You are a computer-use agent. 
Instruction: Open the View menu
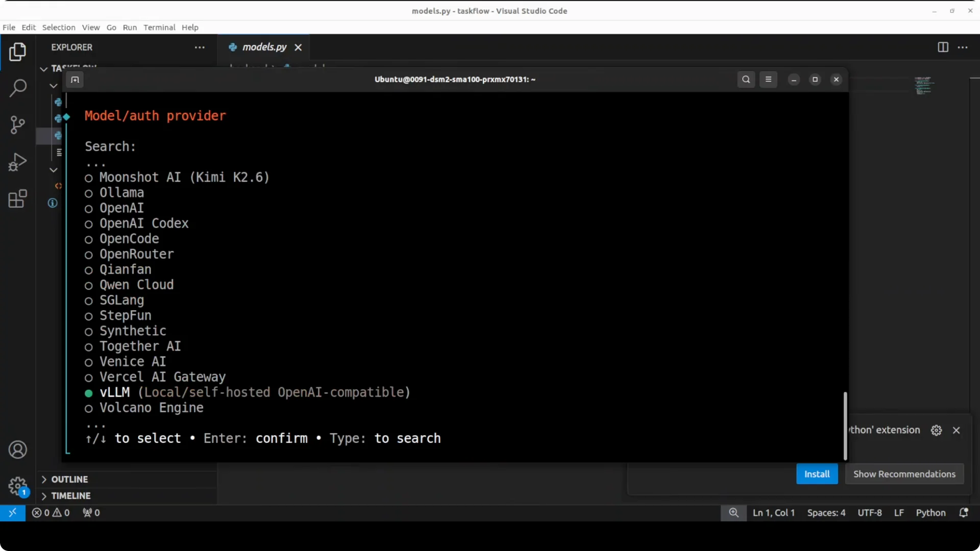pos(91,28)
